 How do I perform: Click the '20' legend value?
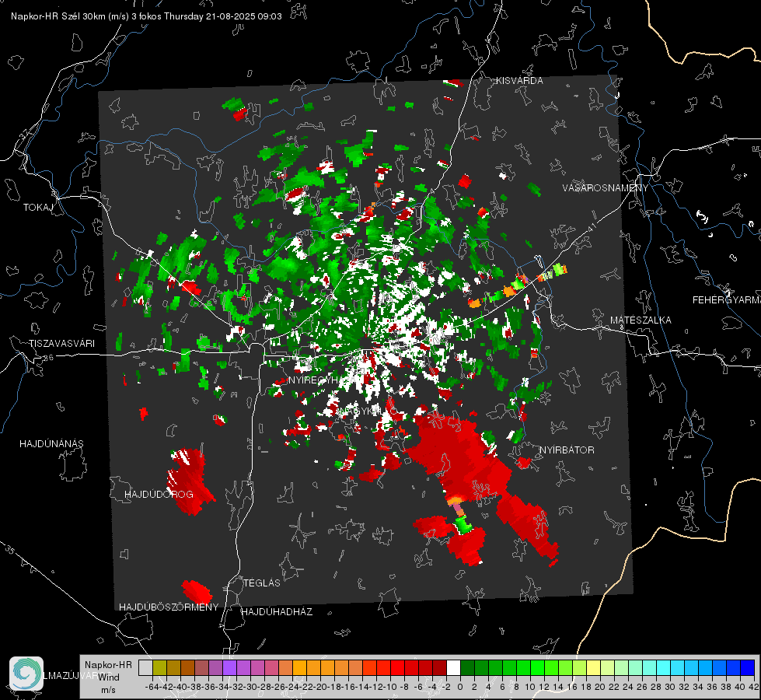tap(600, 687)
